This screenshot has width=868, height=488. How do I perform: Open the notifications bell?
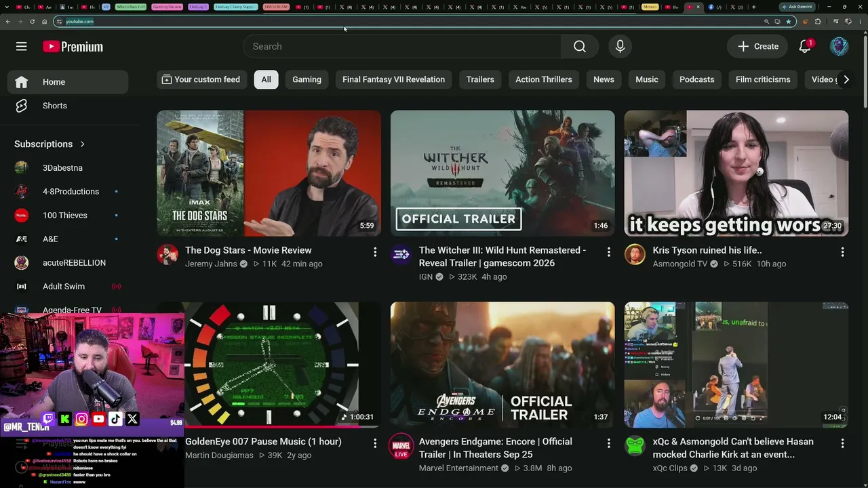click(805, 46)
